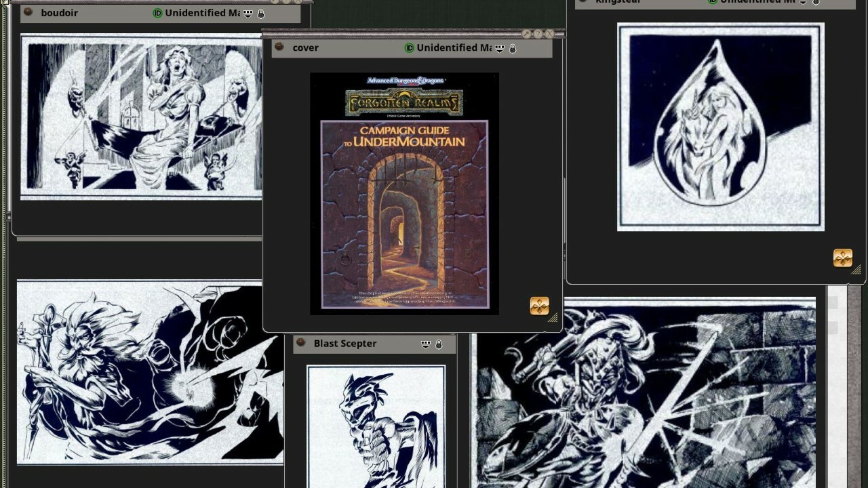Click the arrow button on the cover window frame

(527, 33)
